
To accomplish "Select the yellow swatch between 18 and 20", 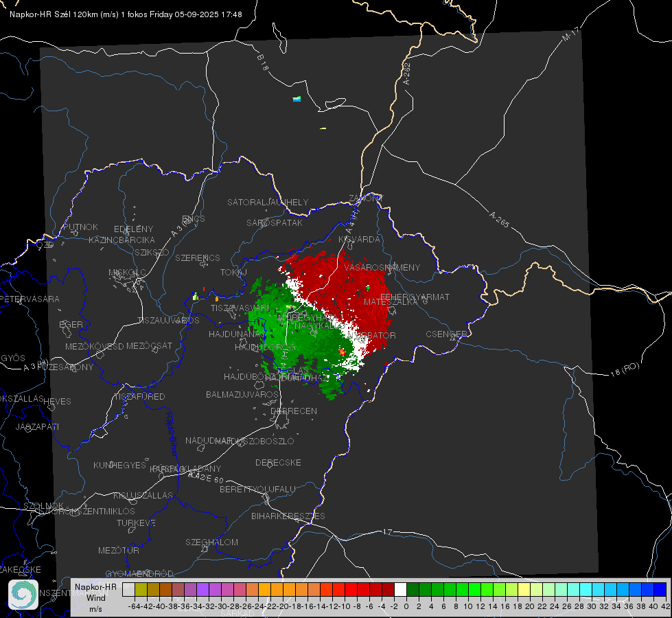I will [x=524, y=590].
